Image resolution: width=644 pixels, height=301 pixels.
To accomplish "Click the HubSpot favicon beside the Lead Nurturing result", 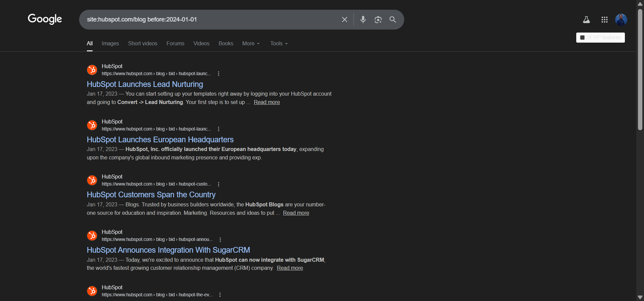I will 92,70.
